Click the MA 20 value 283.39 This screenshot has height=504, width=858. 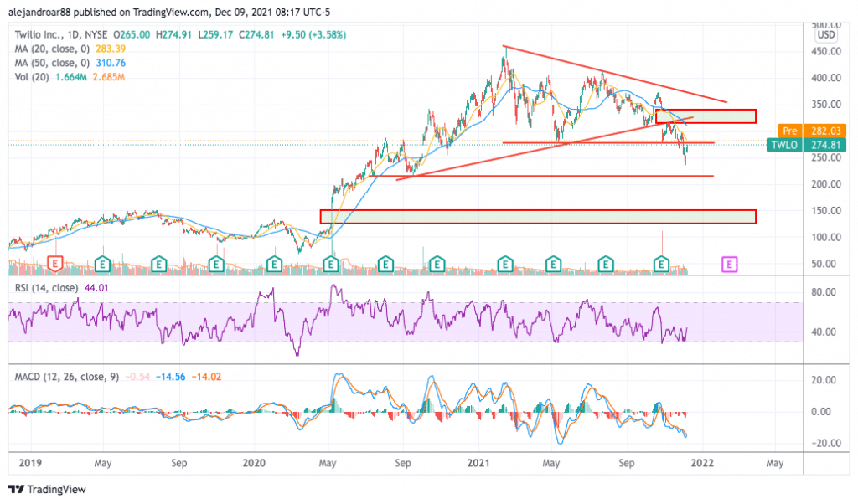(111, 49)
